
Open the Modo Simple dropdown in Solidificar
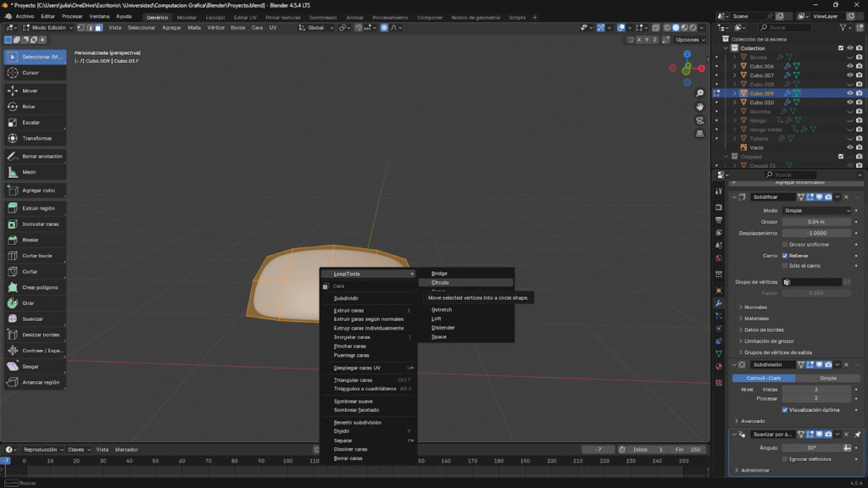click(816, 210)
